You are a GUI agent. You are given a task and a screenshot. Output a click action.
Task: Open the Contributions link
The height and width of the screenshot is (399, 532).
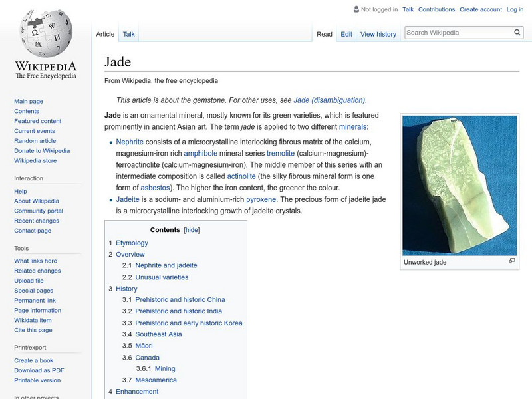point(436,9)
